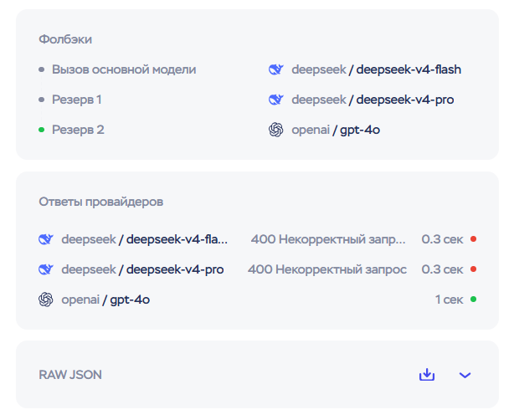This screenshot has width=514, height=420.
Task: Select the Вызов основной модели label
Action: [124, 69]
